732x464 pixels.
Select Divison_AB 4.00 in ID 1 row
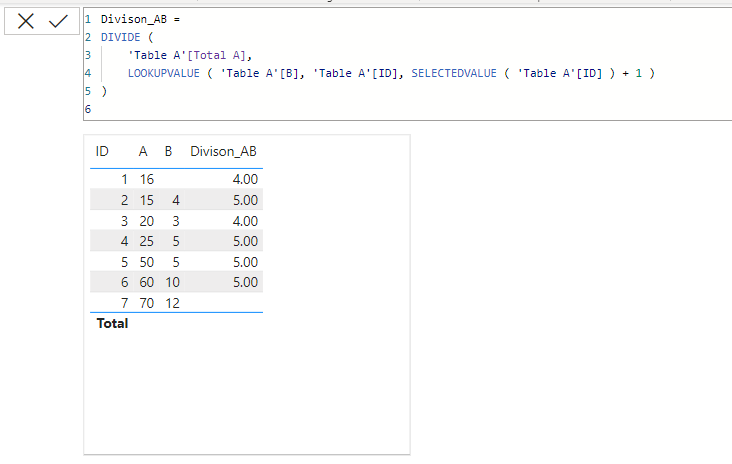click(x=245, y=179)
